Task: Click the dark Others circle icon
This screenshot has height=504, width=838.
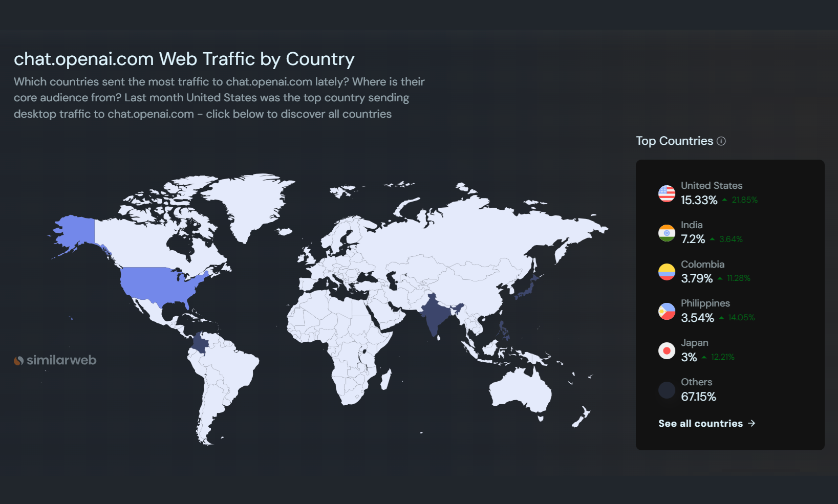Action: 667,390
